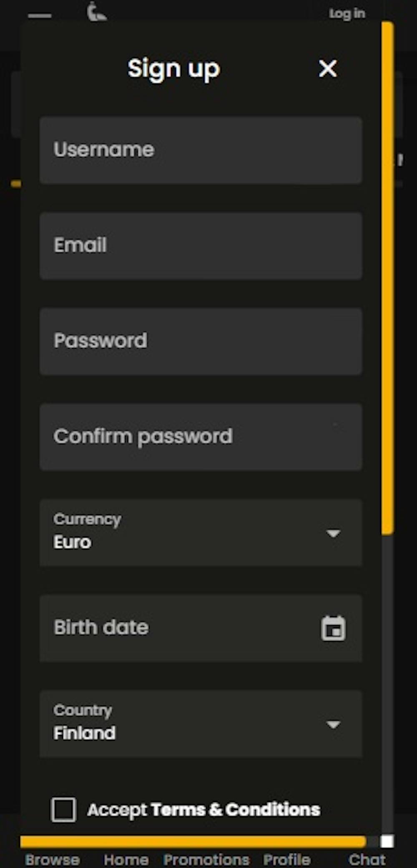This screenshot has width=417, height=868.
Task: Open the Promotions tab
Action: 207,860
